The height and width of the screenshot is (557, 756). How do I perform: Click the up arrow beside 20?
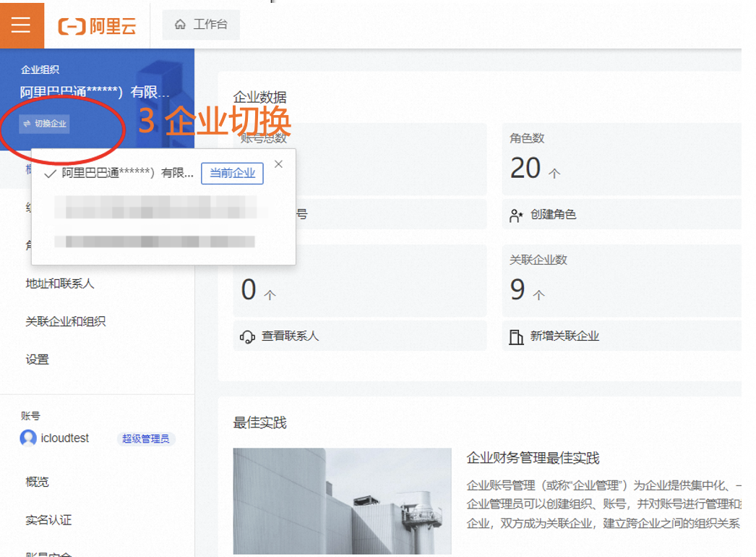point(554,173)
